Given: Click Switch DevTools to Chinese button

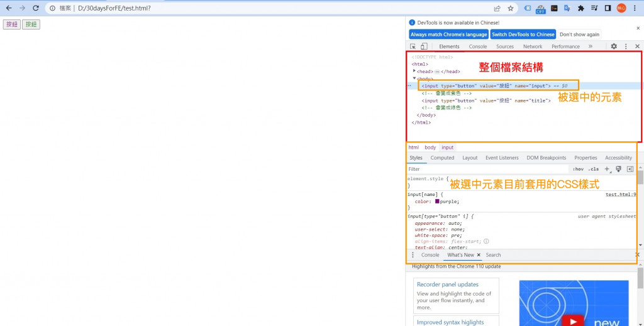Looking at the screenshot, I should (x=523, y=35).
